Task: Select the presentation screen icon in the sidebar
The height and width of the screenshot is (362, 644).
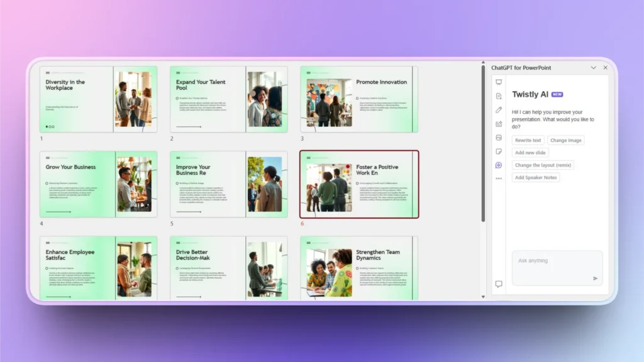Action: coord(499,82)
